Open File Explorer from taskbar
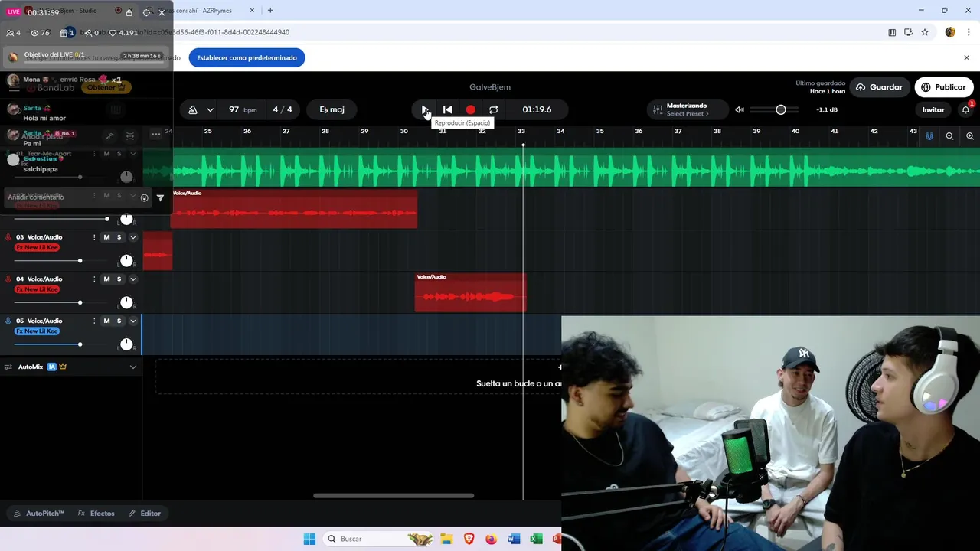Screen dimensions: 980x551 click(x=446, y=539)
